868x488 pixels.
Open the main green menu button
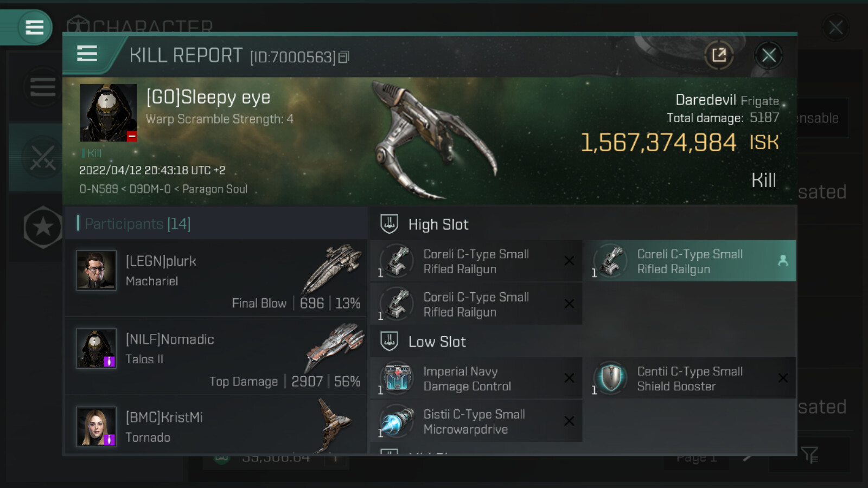pos(34,27)
